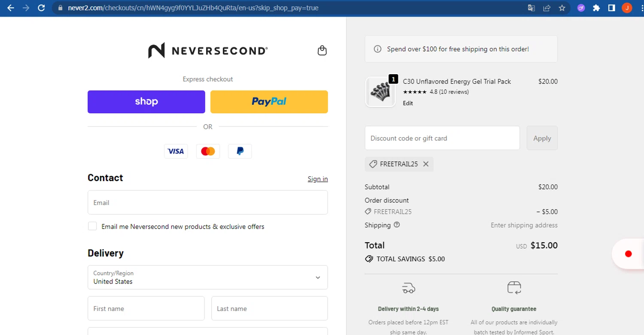This screenshot has width=644, height=335.
Task: Toggle the browser side panel icon
Action: click(x=612, y=8)
